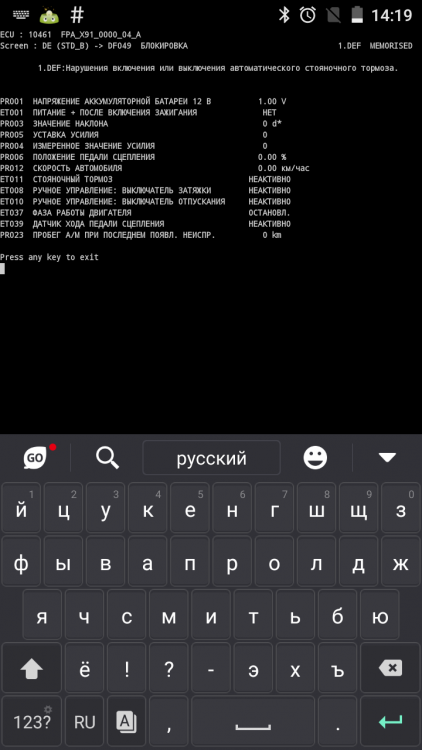422x750 pixels.
Task: Tap the ю key
Action: pyautogui.click(x=380, y=615)
